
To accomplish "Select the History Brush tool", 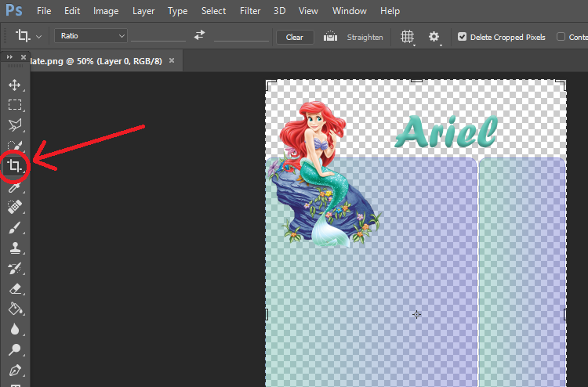I will [15, 268].
